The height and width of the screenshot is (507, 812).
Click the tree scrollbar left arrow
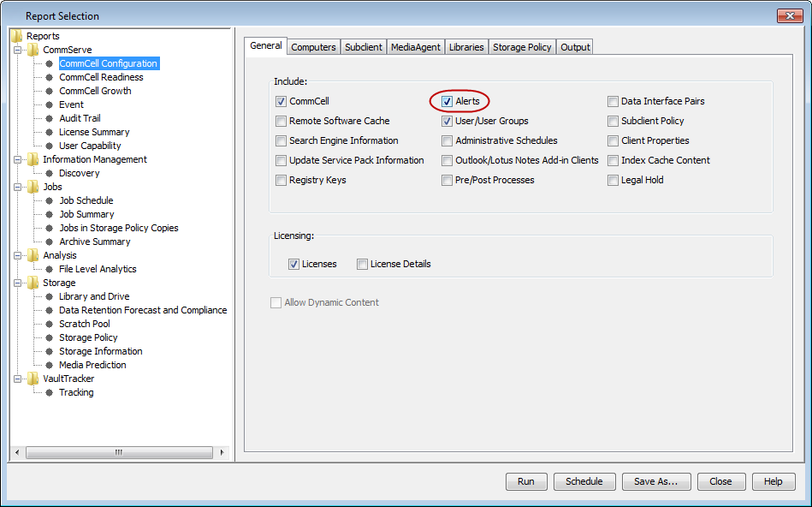pyautogui.click(x=17, y=452)
